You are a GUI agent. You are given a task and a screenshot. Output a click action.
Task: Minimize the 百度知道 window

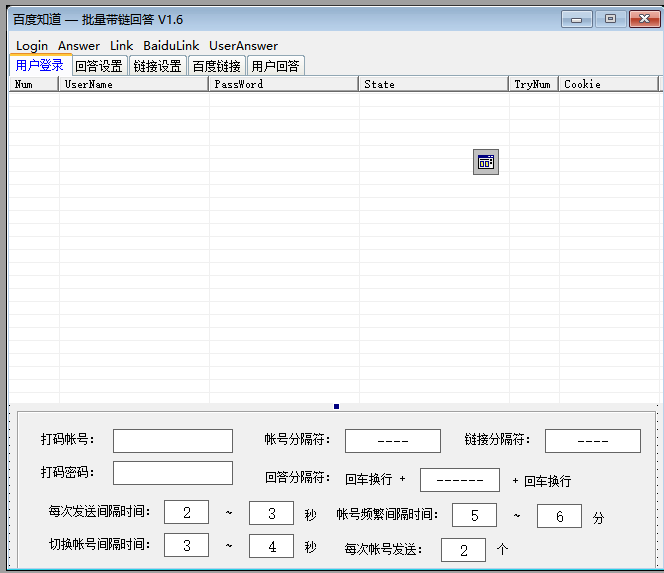(x=576, y=19)
